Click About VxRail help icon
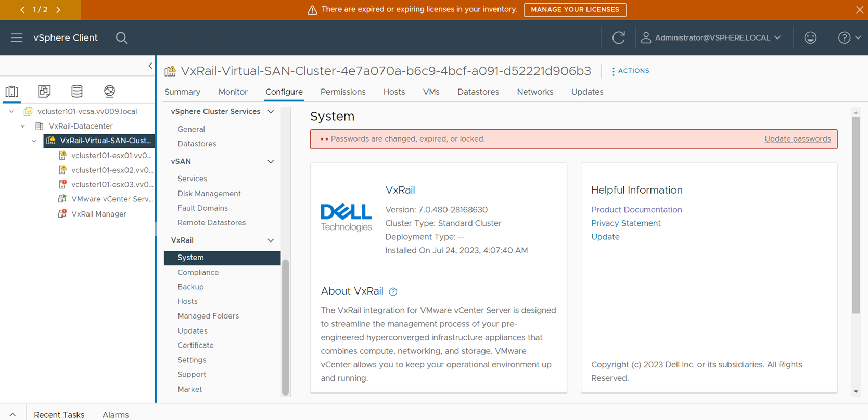868x420 pixels. tap(393, 291)
